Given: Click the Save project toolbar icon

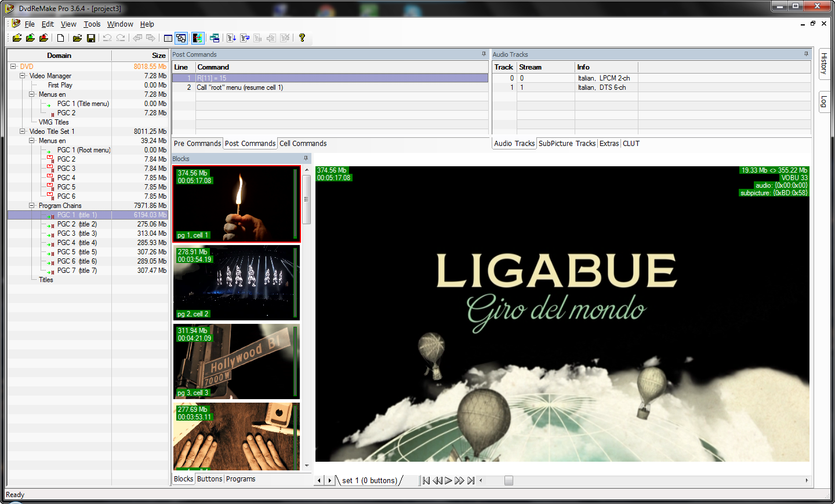Looking at the screenshot, I should 91,38.
